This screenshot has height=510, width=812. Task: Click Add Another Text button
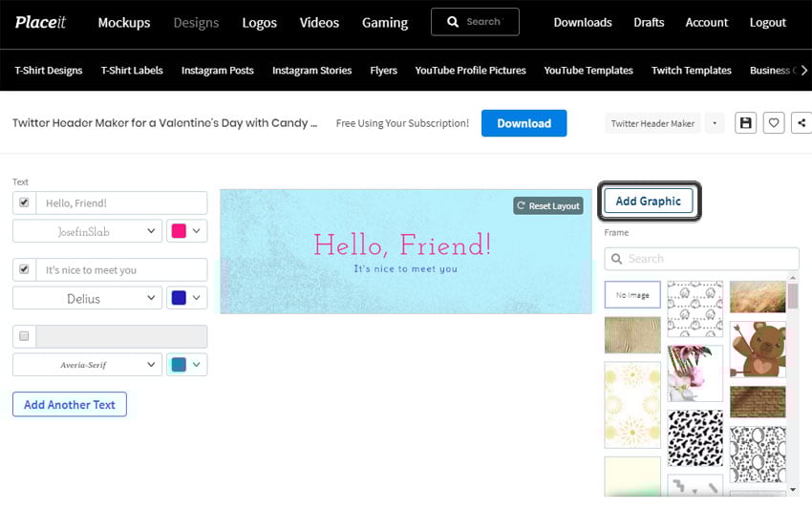[70, 404]
